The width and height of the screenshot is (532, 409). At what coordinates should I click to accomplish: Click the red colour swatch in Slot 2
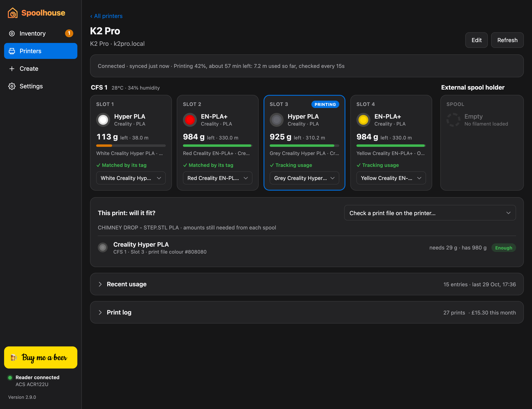[190, 120]
